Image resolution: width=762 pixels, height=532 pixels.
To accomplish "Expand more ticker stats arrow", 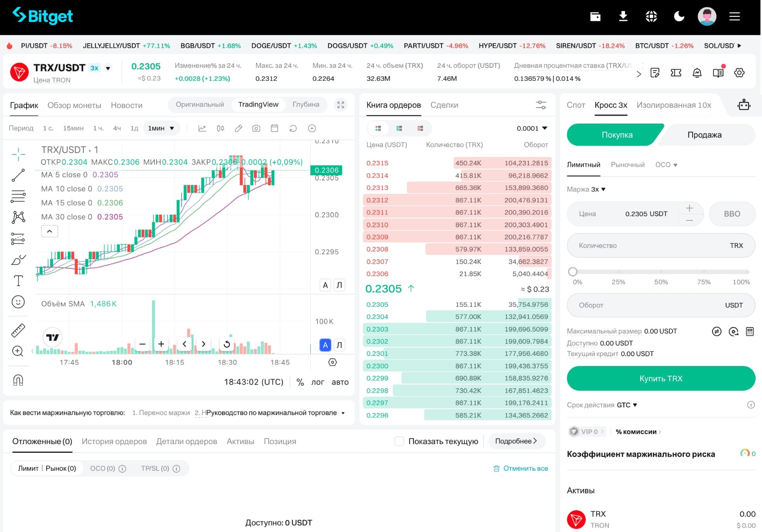I will click(x=638, y=74).
